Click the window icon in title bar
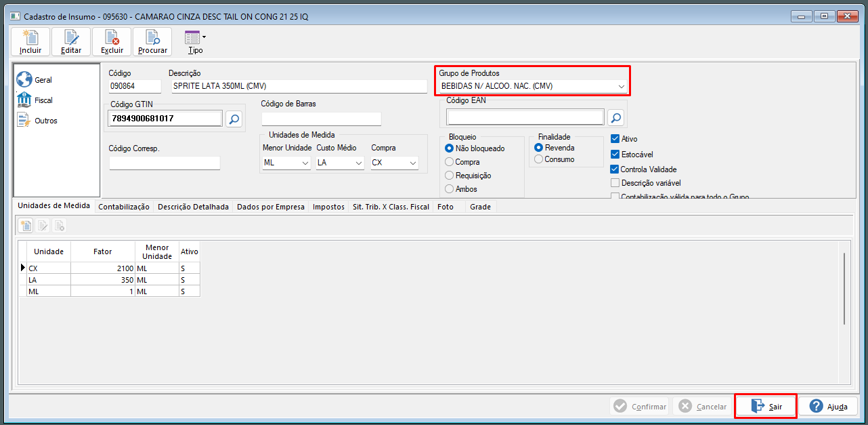The height and width of the screenshot is (425, 868). tap(15, 16)
